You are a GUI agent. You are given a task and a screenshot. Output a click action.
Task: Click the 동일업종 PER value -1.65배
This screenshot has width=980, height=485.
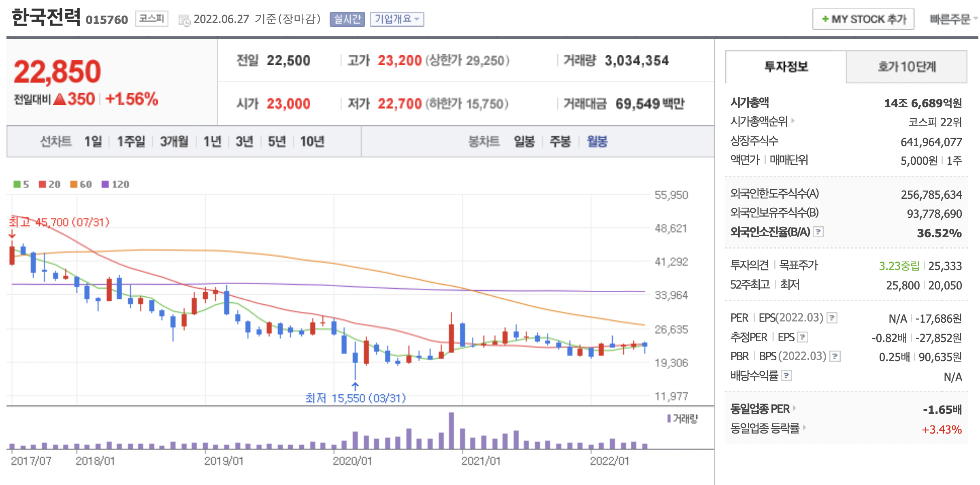pos(942,410)
